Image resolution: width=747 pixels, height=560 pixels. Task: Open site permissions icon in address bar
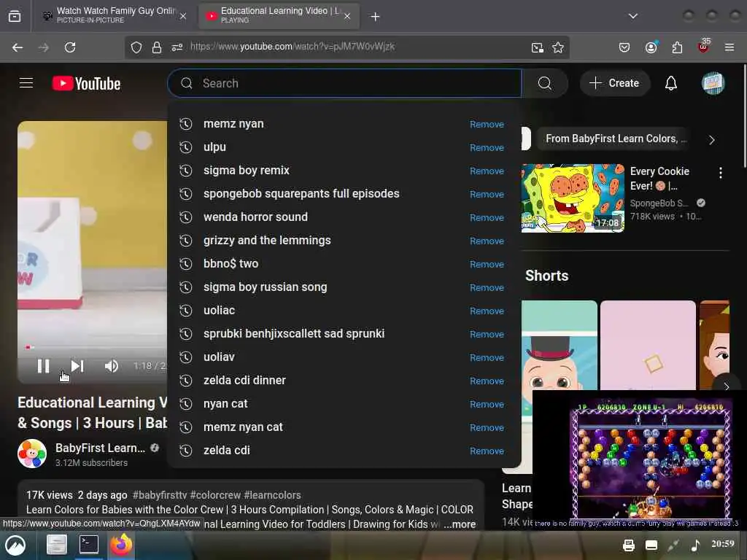pyautogui.click(x=177, y=47)
